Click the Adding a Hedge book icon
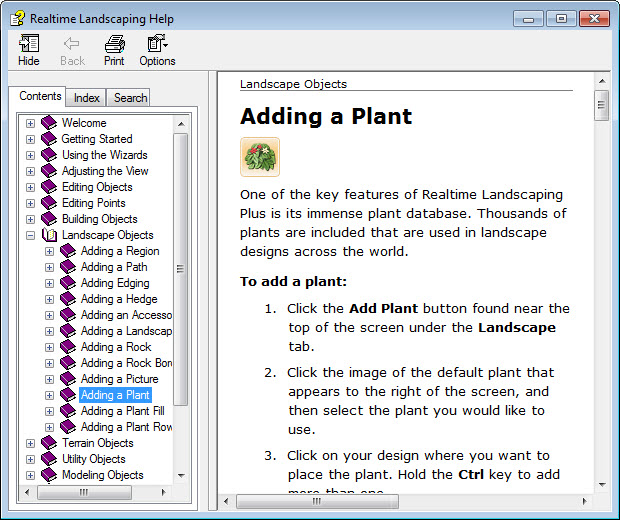This screenshot has height=520, width=620. 68,299
